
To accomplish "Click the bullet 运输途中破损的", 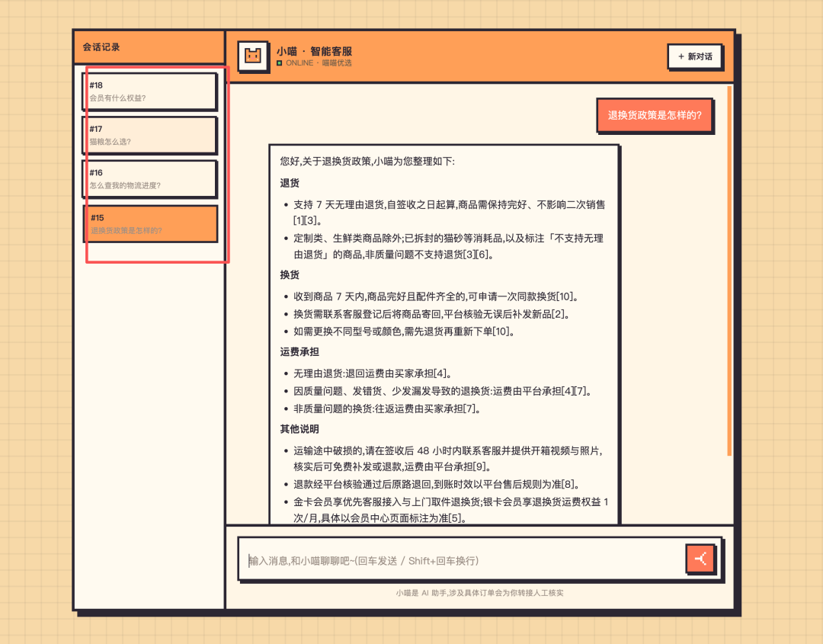I will [448, 458].
